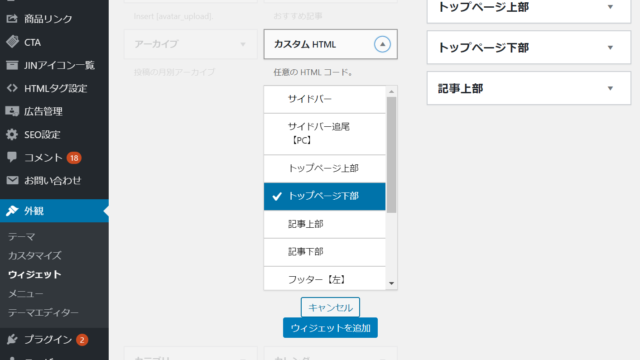
Task: Open コメント speech bubble icon
Action: [x=12, y=157]
